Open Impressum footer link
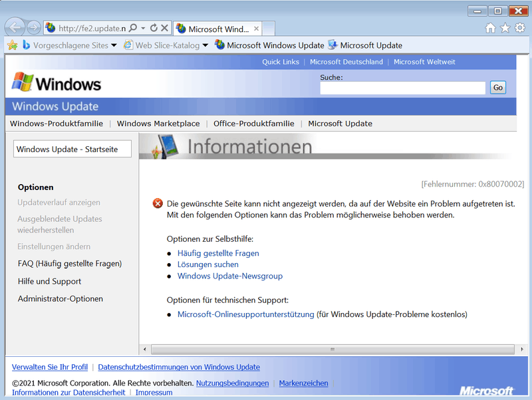Screen dimensions: 532x400 154,392
